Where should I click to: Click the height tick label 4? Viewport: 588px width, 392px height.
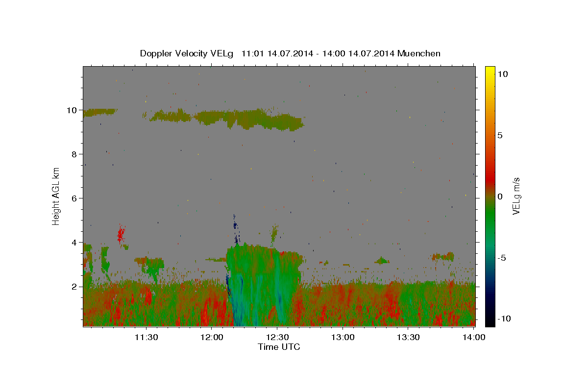coord(75,243)
